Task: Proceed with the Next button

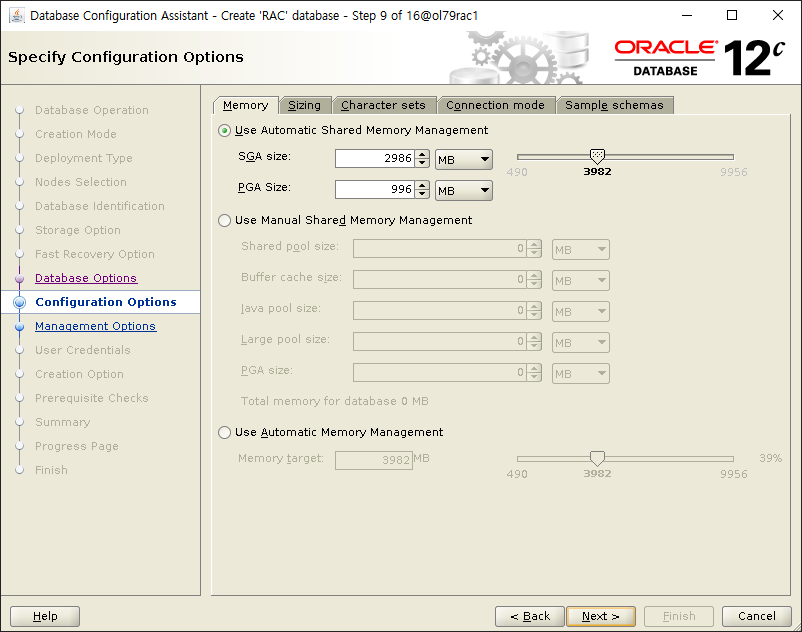Action: click(x=601, y=616)
